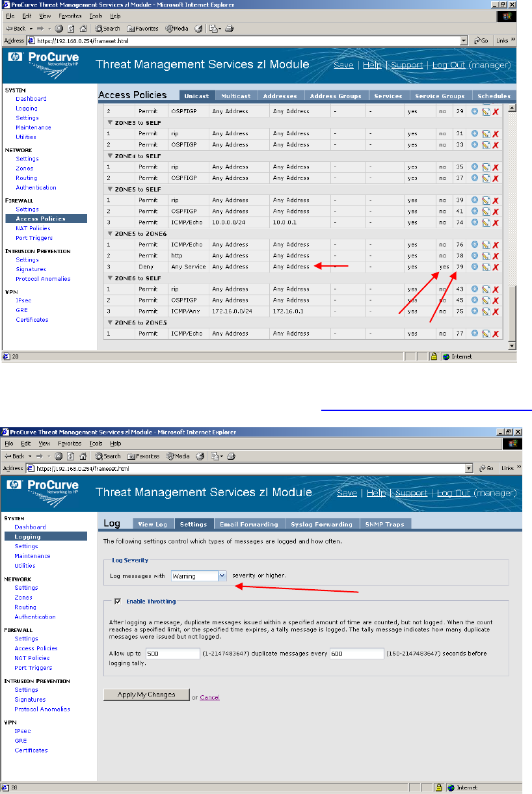This screenshot has height=794, width=532.
Task: Switch to the Address Groups tab
Action: tap(336, 96)
